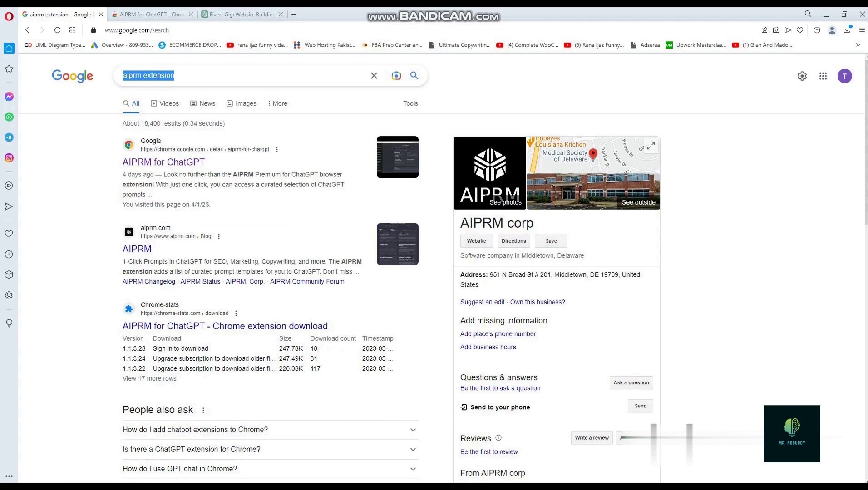868x490 pixels.
Task: Open Google search by image camera icon
Action: coord(396,75)
